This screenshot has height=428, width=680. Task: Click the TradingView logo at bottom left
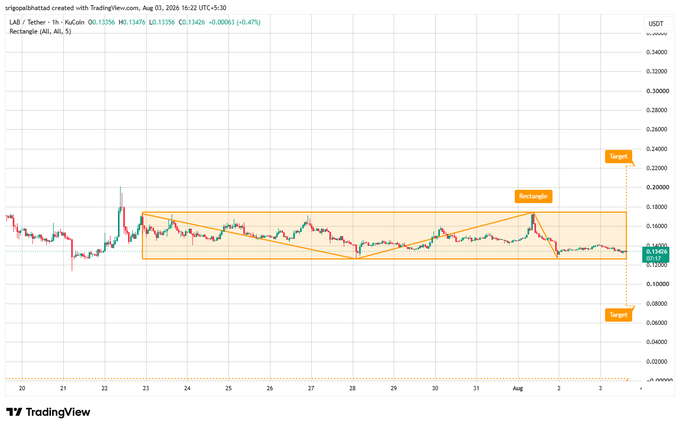[48, 412]
